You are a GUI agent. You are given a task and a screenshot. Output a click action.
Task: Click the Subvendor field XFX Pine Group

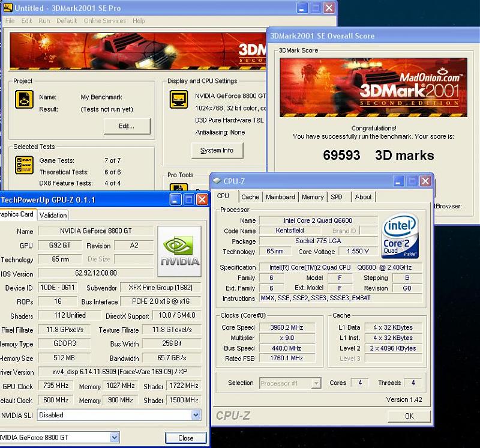coord(161,288)
